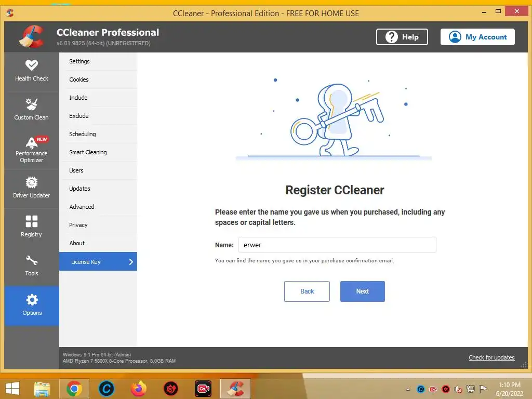Click the CCleaner title bar app icon
The height and width of the screenshot is (399, 532).
point(10,13)
